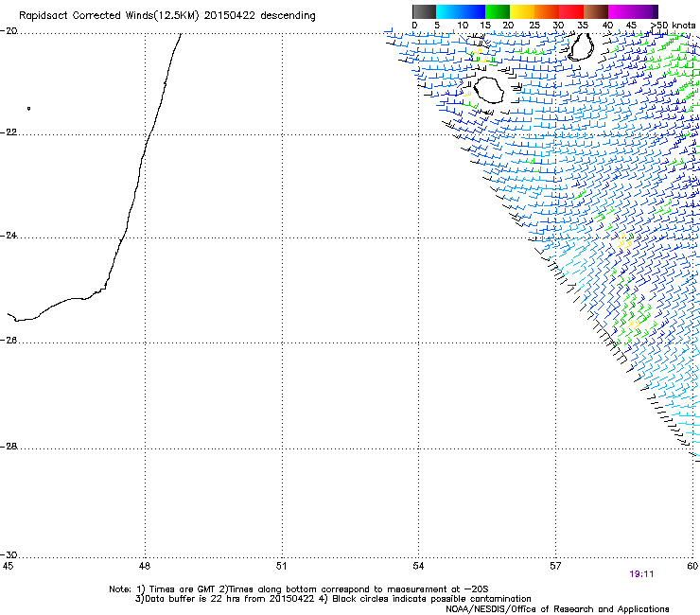
Task: Click the yellow 20-25 knots legend color
Action: pyautogui.click(x=522, y=11)
